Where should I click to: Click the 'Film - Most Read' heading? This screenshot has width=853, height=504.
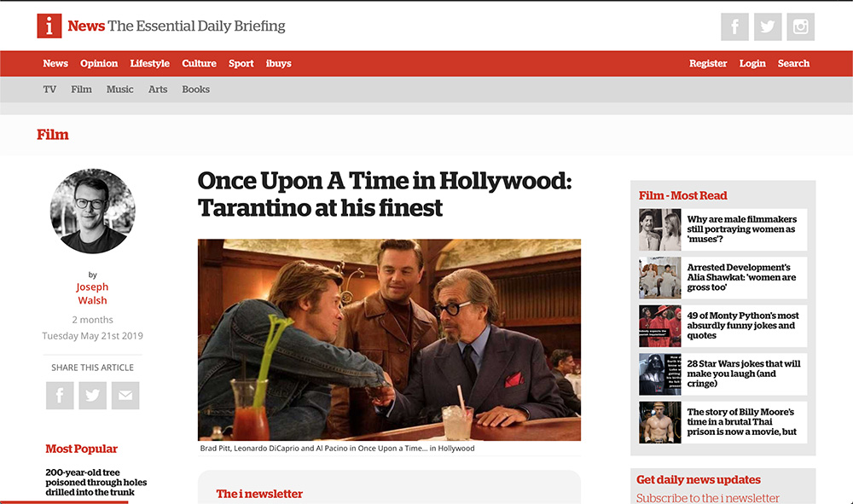pos(682,195)
